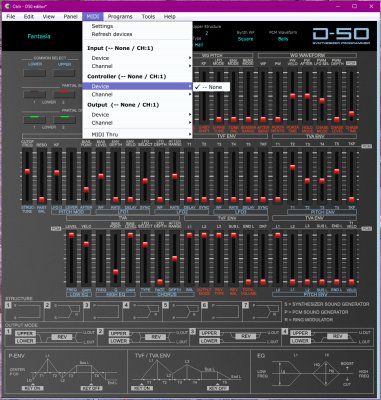Click middle-row LFO SELECT slider knob
Screen dimensions: 381x400
coord(145,181)
